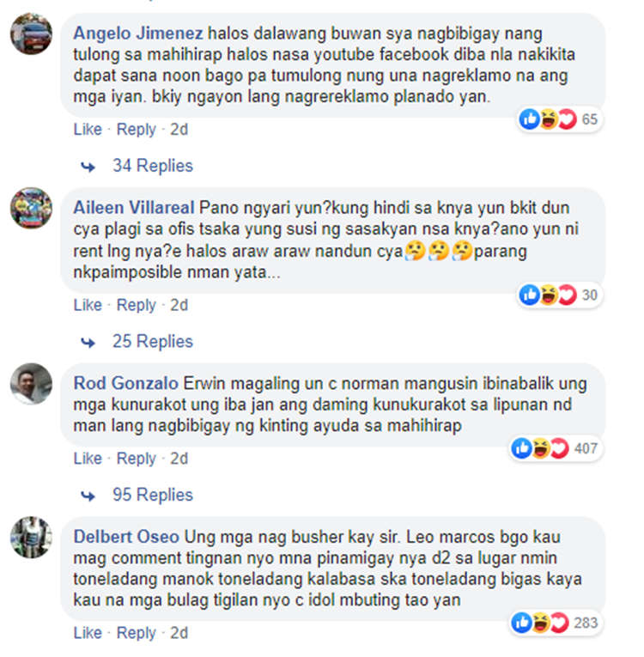Click the reply arrow icon beside 95 Replies

pyautogui.click(x=88, y=496)
